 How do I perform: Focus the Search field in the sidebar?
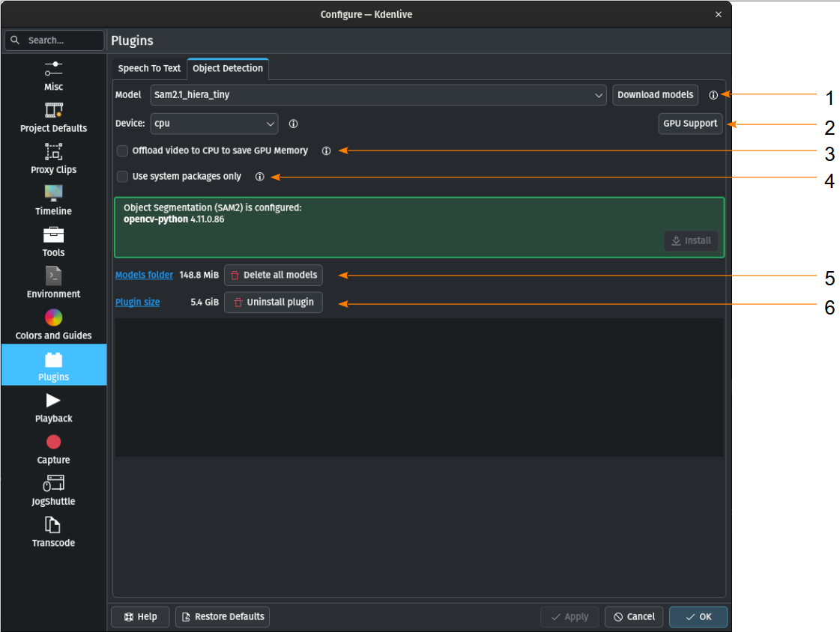pyautogui.click(x=54, y=40)
